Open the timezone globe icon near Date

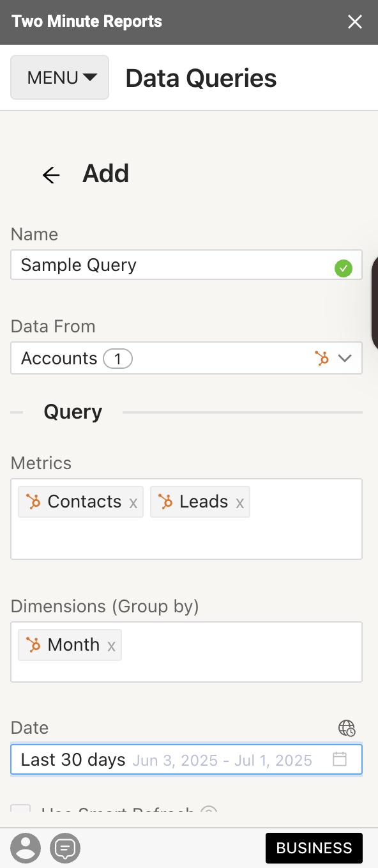tap(347, 728)
